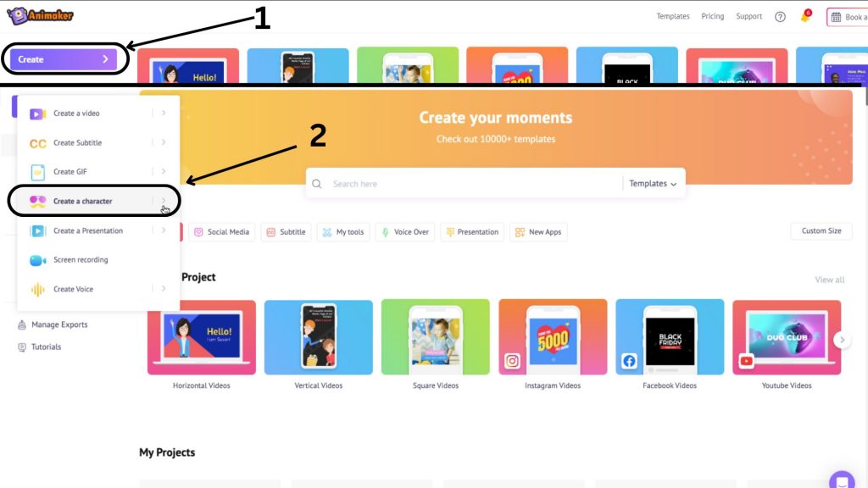868x488 pixels.
Task: Open the Templates dropdown in search bar
Action: tap(653, 184)
